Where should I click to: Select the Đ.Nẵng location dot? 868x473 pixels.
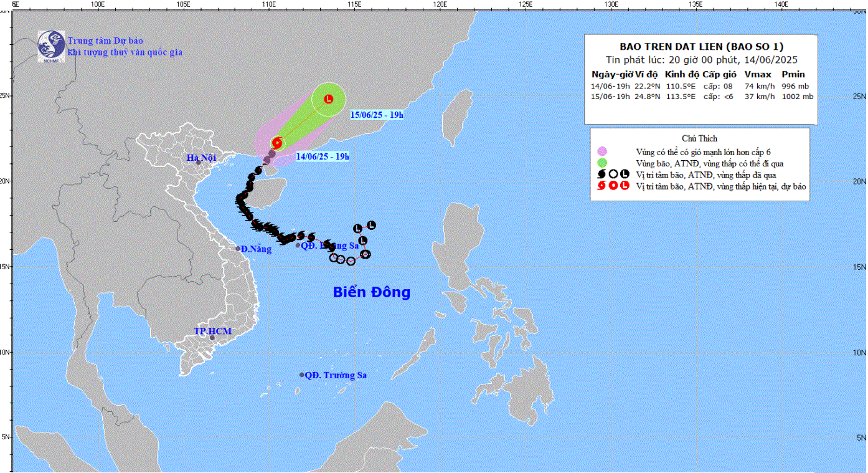(x=238, y=249)
